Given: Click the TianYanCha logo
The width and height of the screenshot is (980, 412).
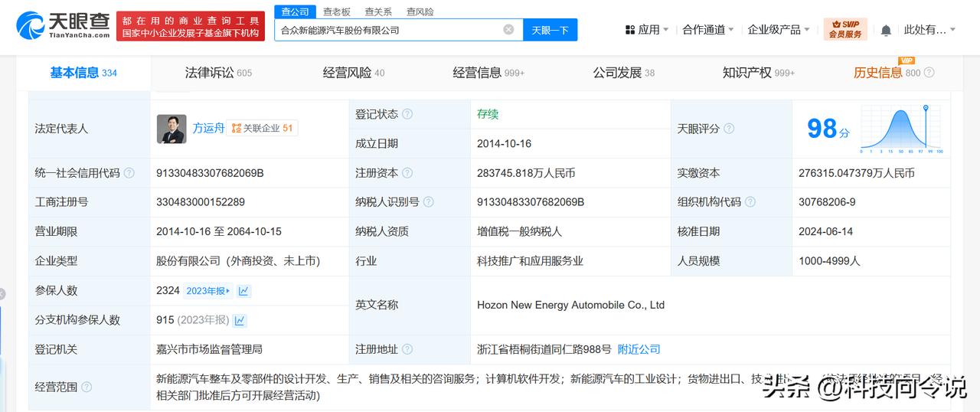Looking at the screenshot, I should (63, 25).
